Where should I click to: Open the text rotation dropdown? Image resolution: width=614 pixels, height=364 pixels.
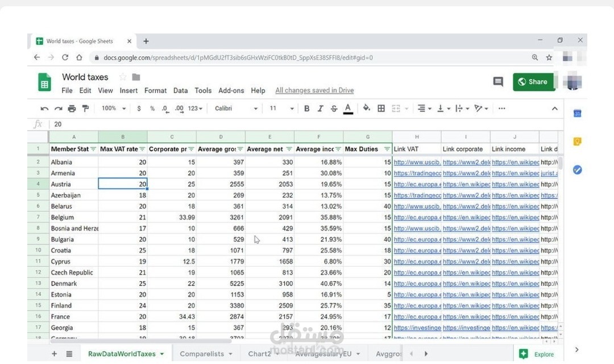tap(481, 108)
